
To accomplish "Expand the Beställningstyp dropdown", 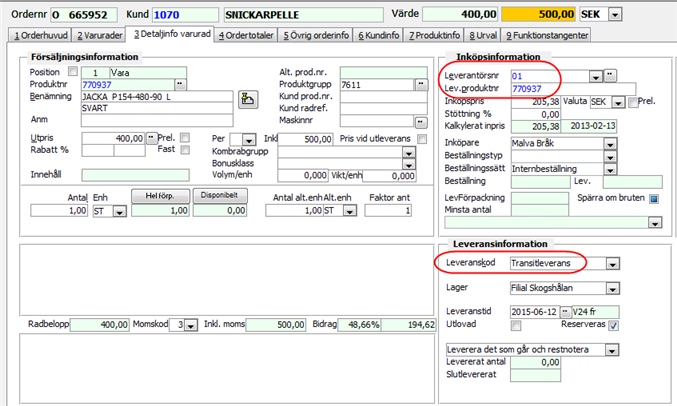I will pyautogui.click(x=610, y=156).
